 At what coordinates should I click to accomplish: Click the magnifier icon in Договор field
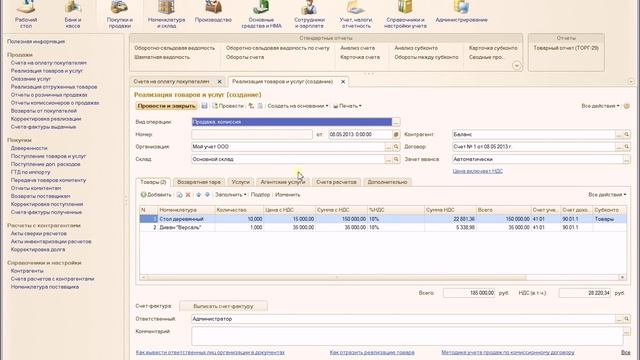coord(627,147)
